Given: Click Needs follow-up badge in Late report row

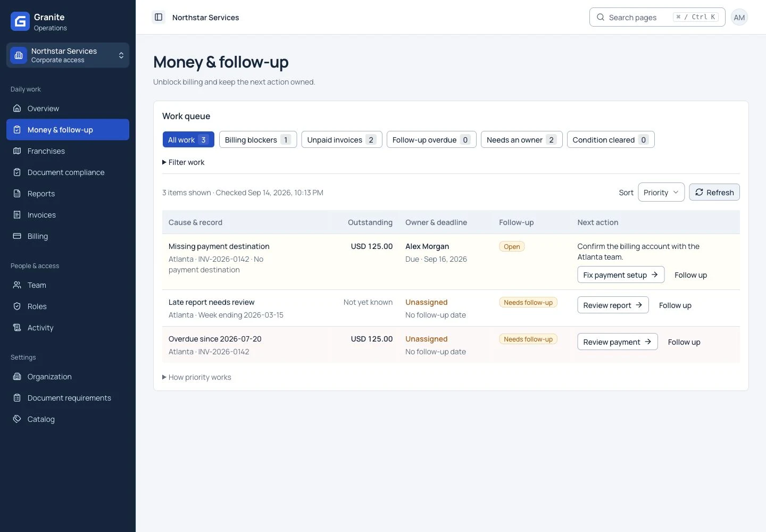Looking at the screenshot, I should 528,302.
